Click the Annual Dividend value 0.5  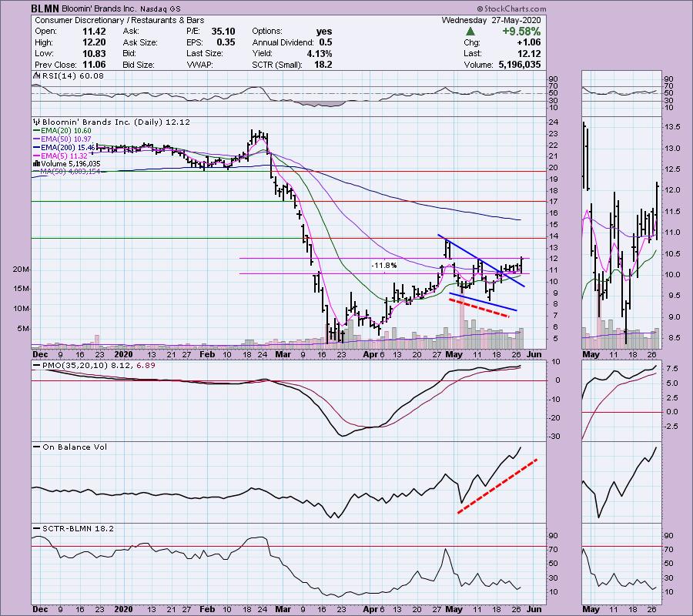click(x=326, y=42)
